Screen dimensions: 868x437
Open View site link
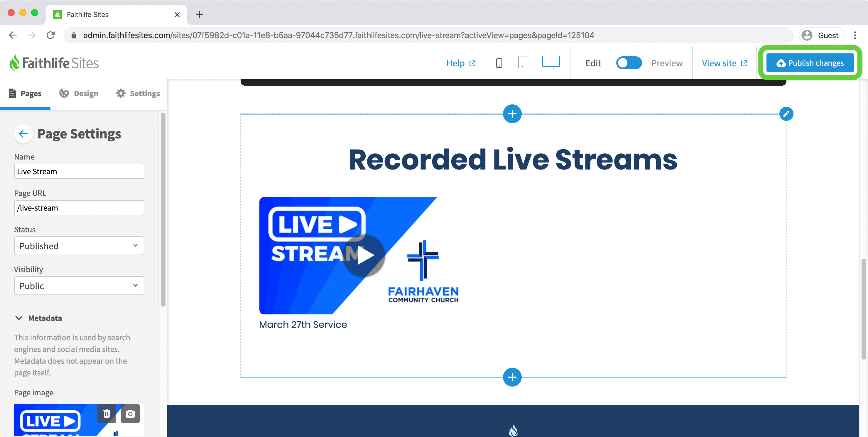tap(725, 63)
